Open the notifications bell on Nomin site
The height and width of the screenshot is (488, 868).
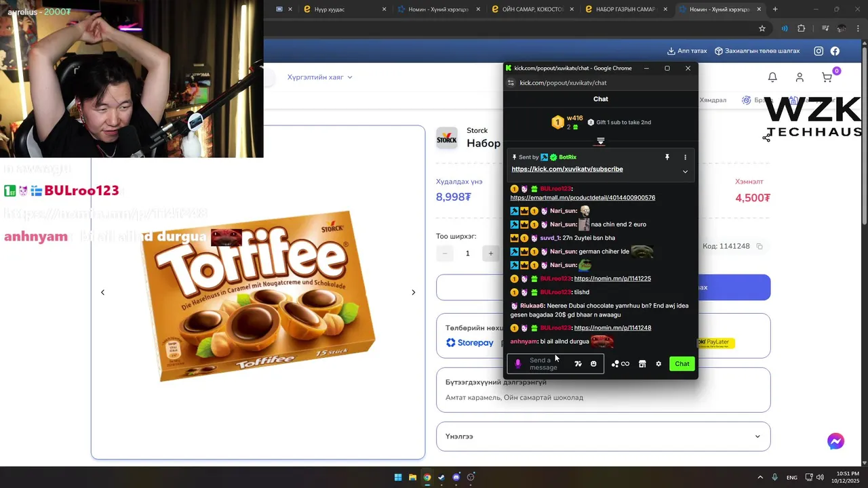coord(772,77)
